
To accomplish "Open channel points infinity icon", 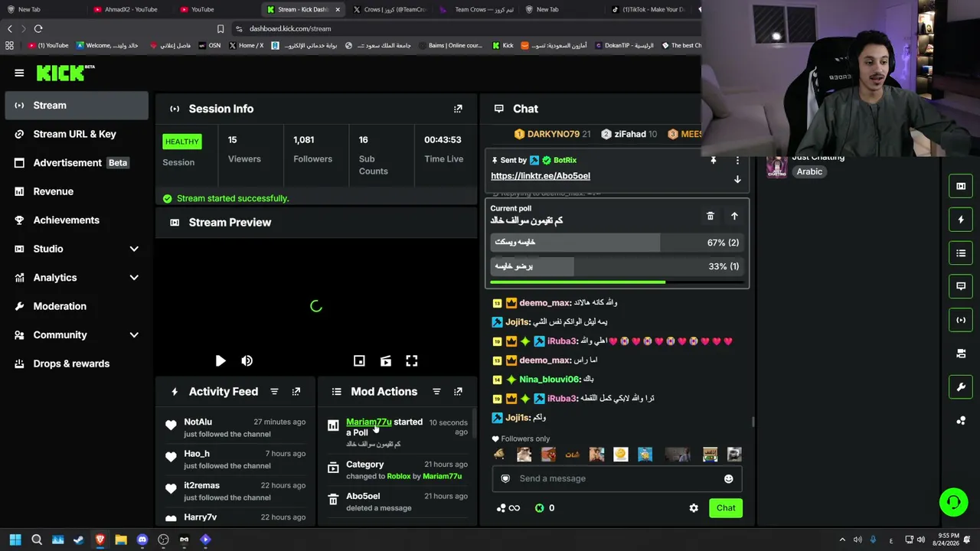I will click(508, 508).
